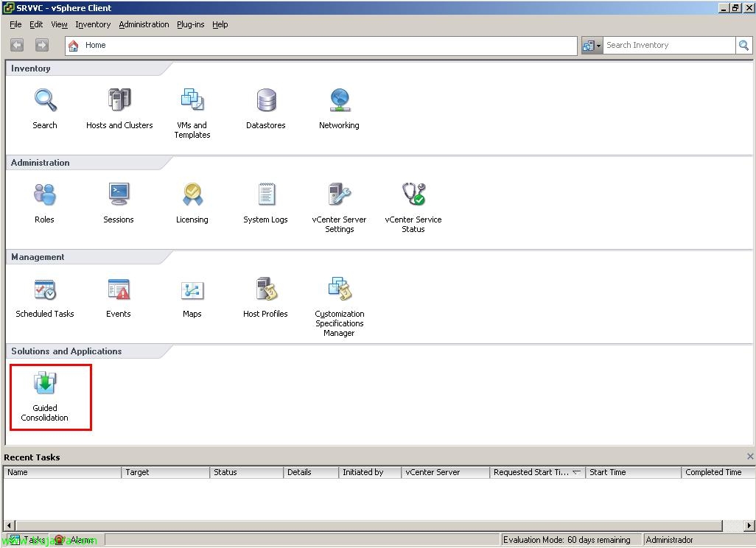The image size is (756, 548).
Task: Click the navigate back arrow
Action: (17, 46)
